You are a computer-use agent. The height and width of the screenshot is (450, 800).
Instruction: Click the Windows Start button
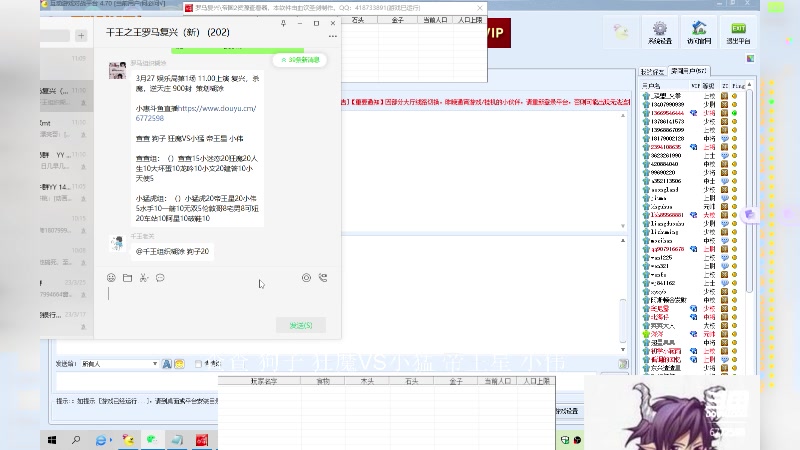52,440
